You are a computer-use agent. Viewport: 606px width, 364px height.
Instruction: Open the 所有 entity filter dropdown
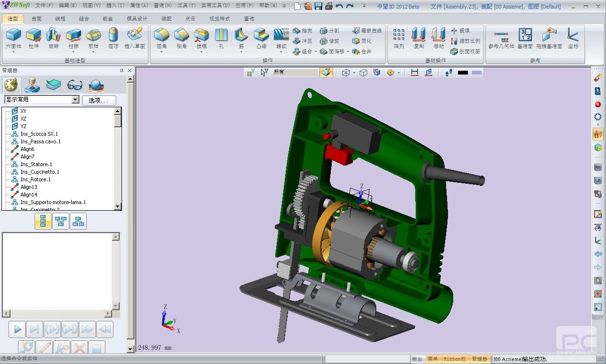[x=294, y=72]
